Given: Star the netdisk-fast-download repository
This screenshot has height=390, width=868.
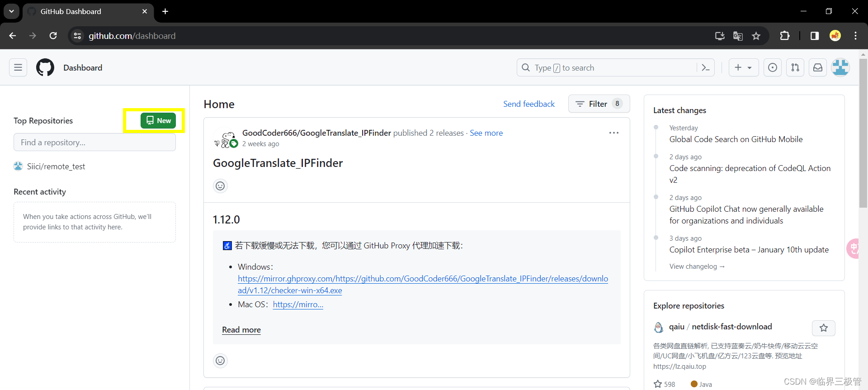Looking at the screenshot, I should (x=824, y=328).
